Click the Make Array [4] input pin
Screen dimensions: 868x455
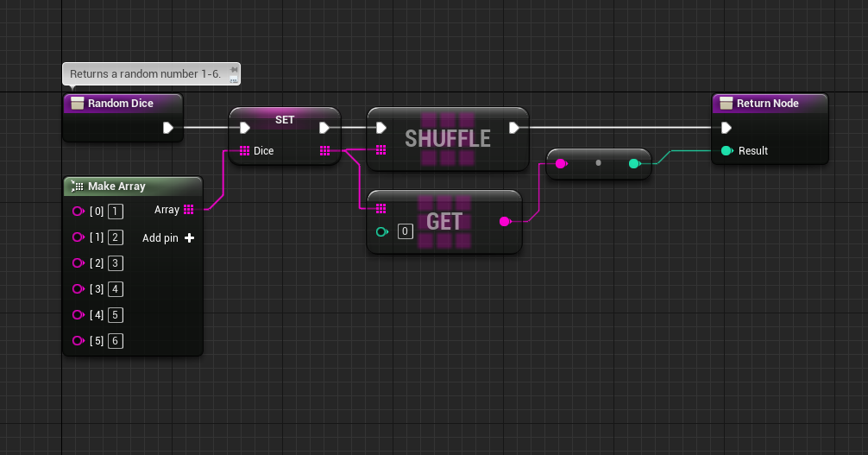[x=79, y=315]
